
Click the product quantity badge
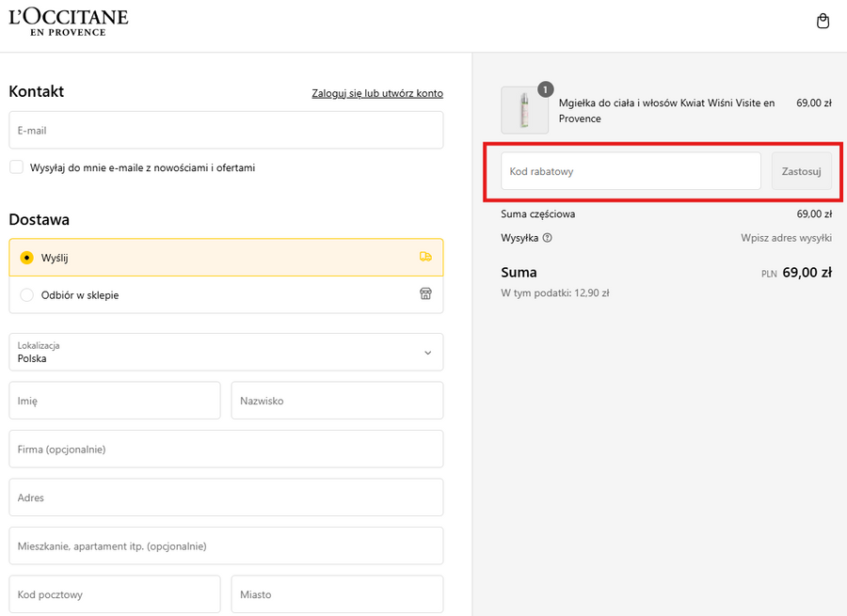pos(545,89)
